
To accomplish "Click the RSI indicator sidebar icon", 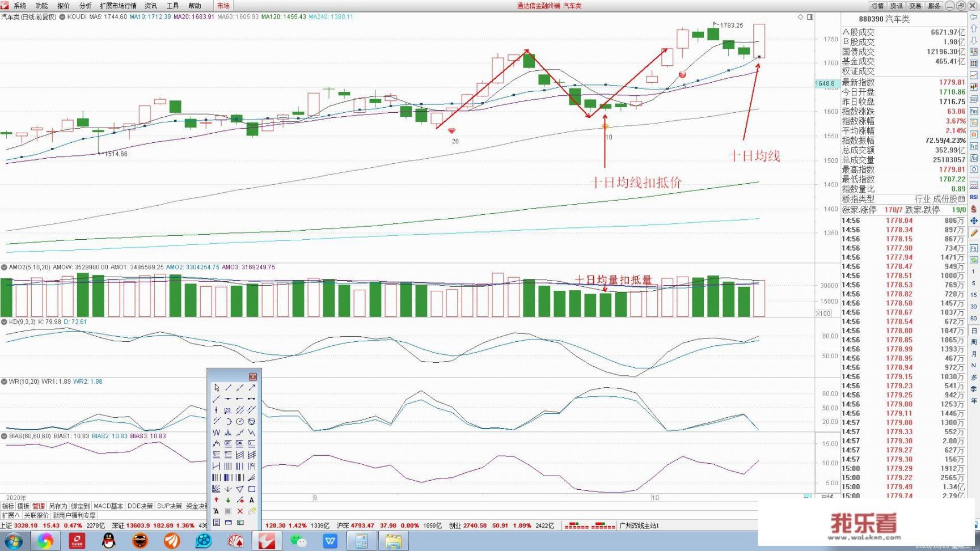I will (x=974, y=197).
